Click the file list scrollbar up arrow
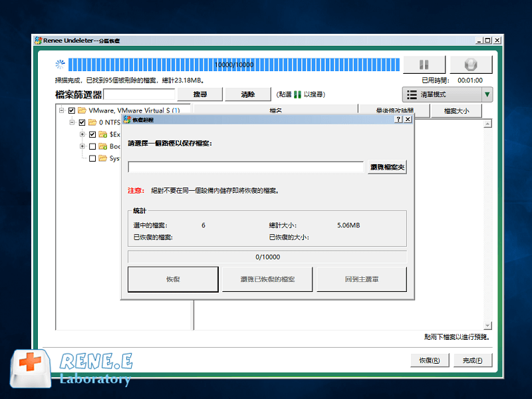The width and height of the screenshot is (532, 399). pyautogui.click(x=487, y=124)
